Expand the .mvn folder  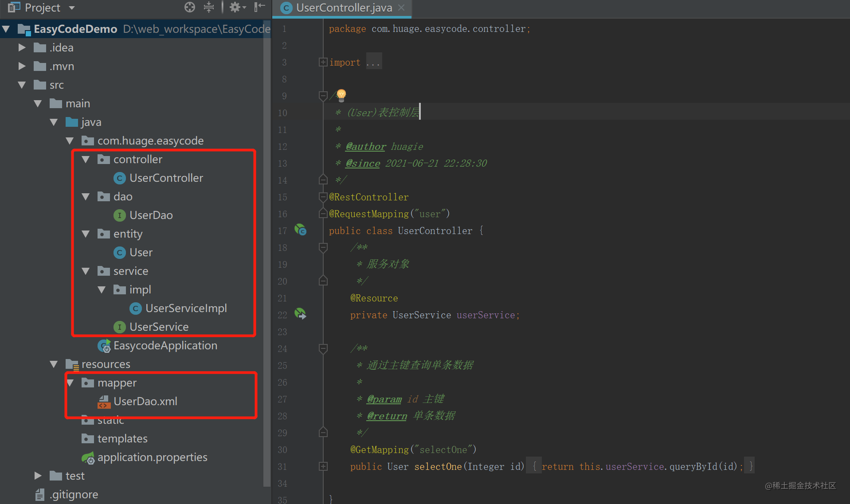pyautogui.click(x=22, y=66)
